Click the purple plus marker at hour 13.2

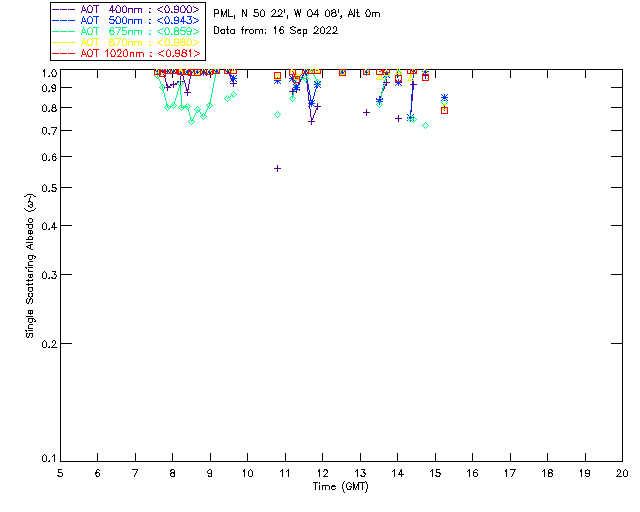pyautogui.click(x=367, y=113)
